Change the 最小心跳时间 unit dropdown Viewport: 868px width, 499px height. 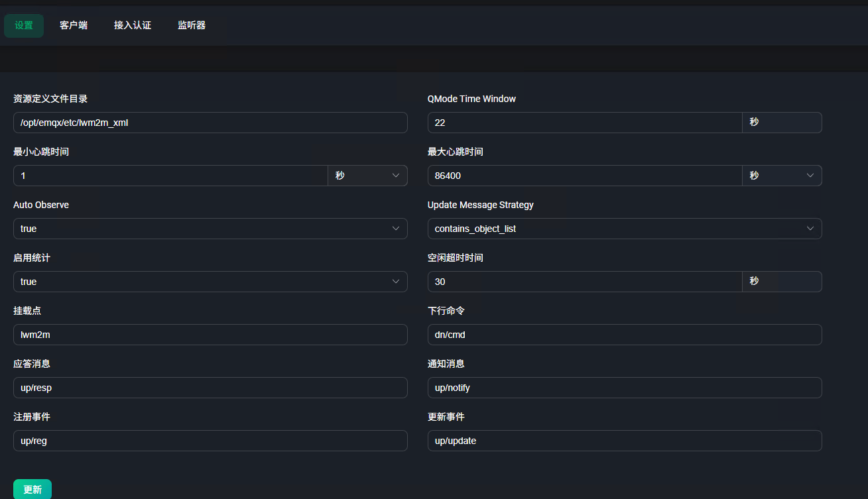pyautogui.click(x=367, y=176)
